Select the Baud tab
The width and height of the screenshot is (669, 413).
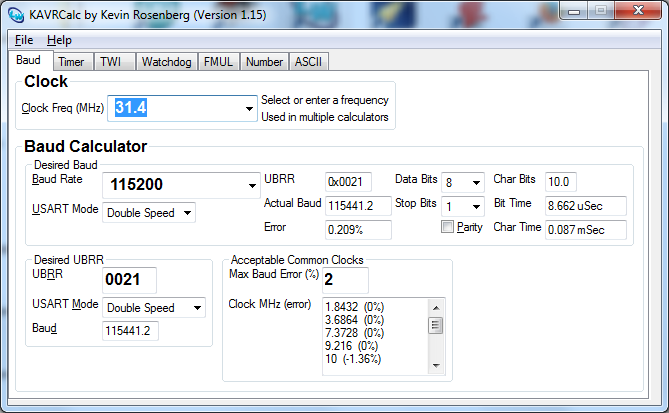point(29,60)
